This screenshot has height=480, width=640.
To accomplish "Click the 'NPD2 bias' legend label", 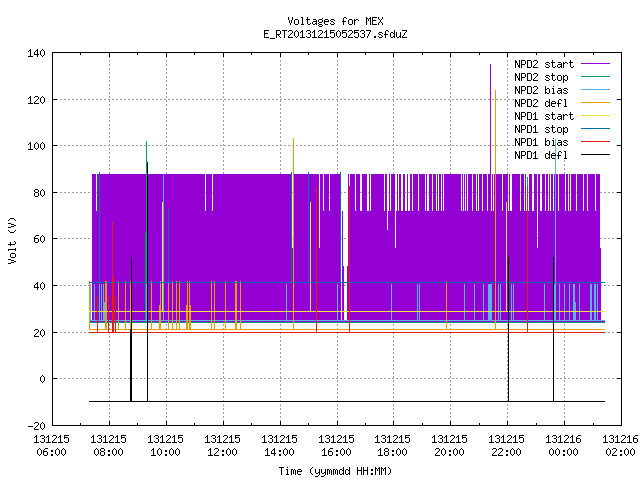I will click(x=541, y=90).
